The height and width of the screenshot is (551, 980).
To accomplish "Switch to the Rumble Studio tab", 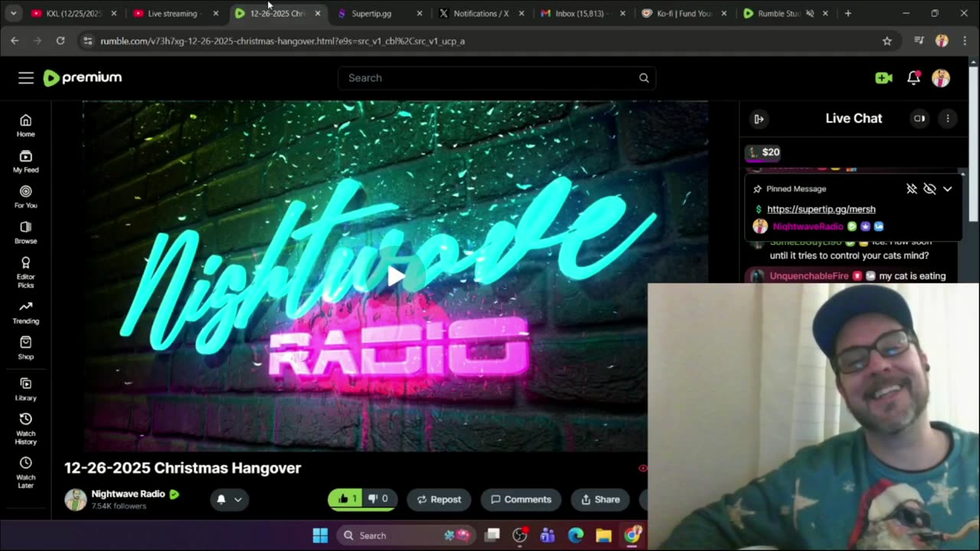I will point(787,14).
